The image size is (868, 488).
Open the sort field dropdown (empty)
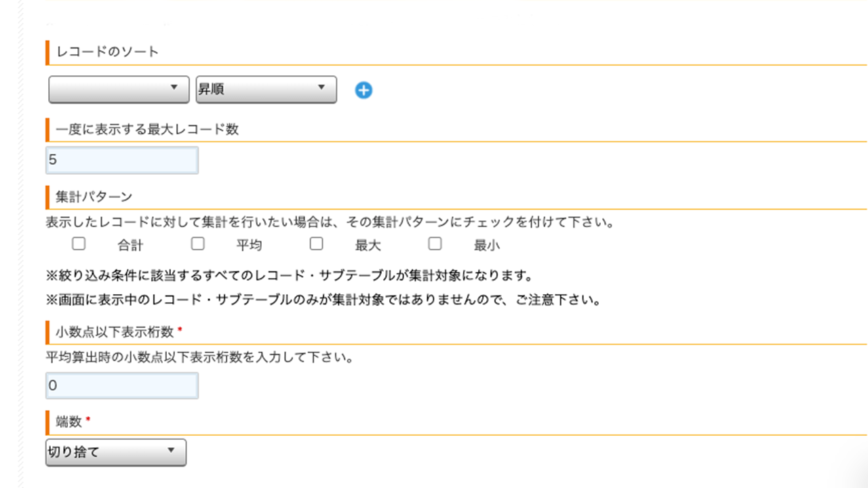(x=119, y=89)
